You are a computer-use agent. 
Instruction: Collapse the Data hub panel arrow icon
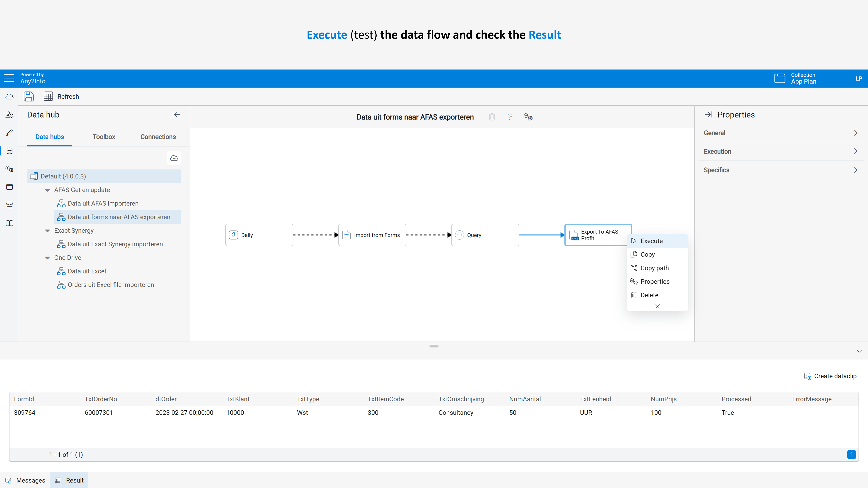pyautogui.click(x=176, y=115)
